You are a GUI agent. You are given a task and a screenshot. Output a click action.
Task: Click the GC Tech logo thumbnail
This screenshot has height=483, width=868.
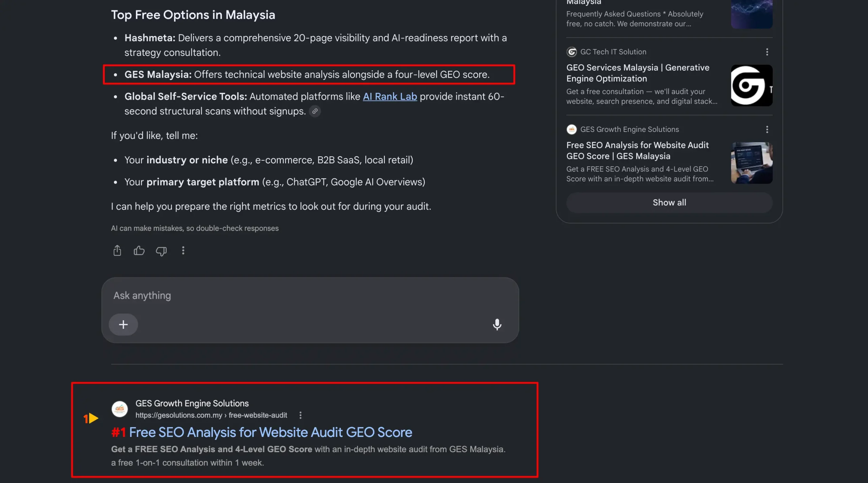pyautogui.click(x=752, y=85)
